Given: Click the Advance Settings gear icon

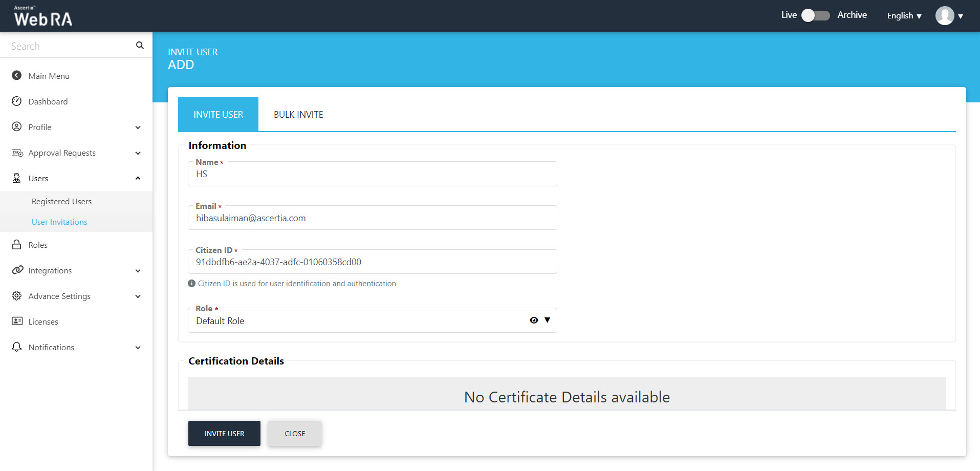Looking at the screenshot, I should pyautogui.click(x=17, y=296).
